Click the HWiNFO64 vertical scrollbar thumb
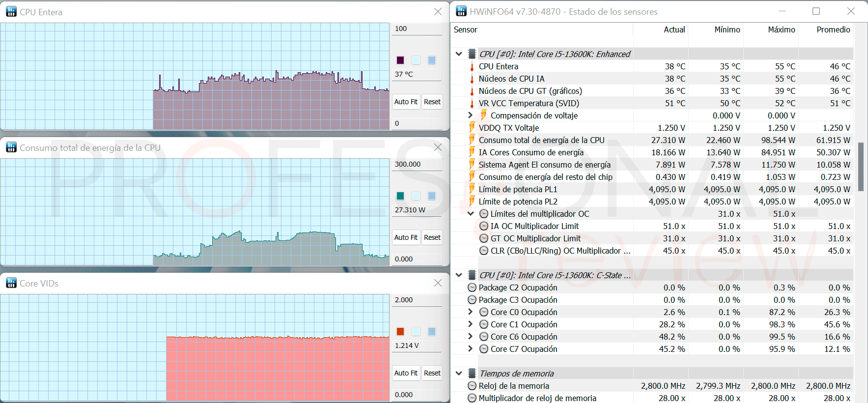The height and width of the screenshot is (403, 868). tap(861, 167)
